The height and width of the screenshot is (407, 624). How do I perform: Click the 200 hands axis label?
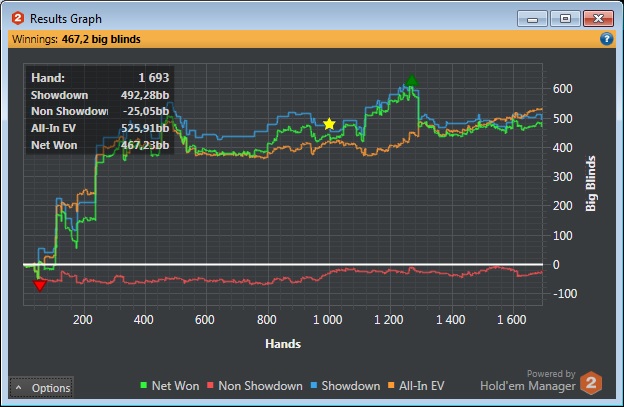pos(82,320)
